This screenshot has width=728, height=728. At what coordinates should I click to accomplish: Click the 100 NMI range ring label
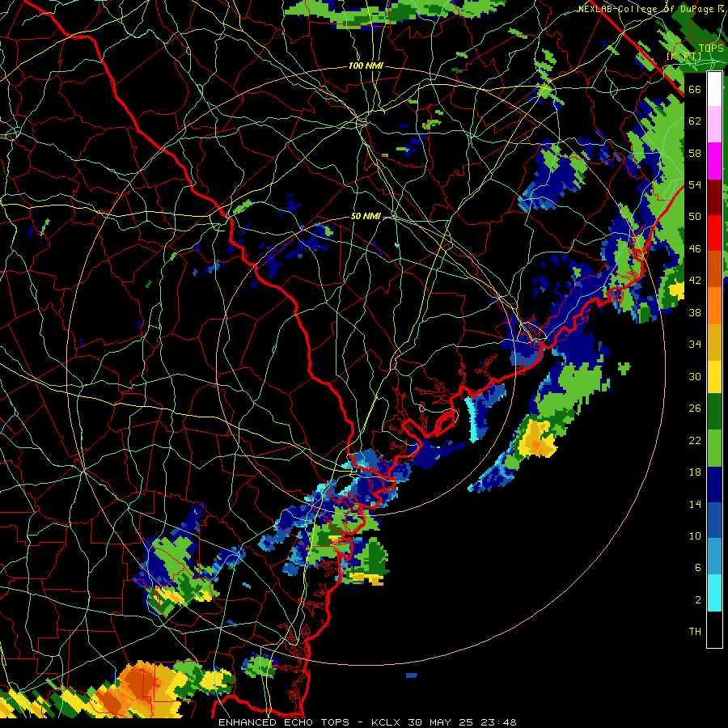coord(366,66)
